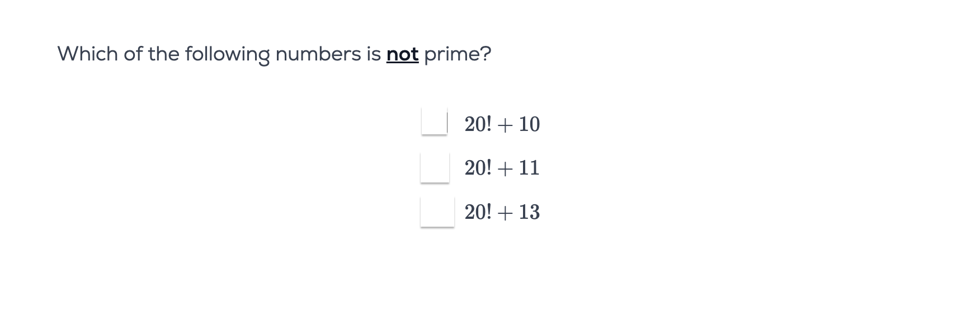This screenshot has width=980, height=328.
Task: Click the 20! term in first option
Action: coord(478,124)
